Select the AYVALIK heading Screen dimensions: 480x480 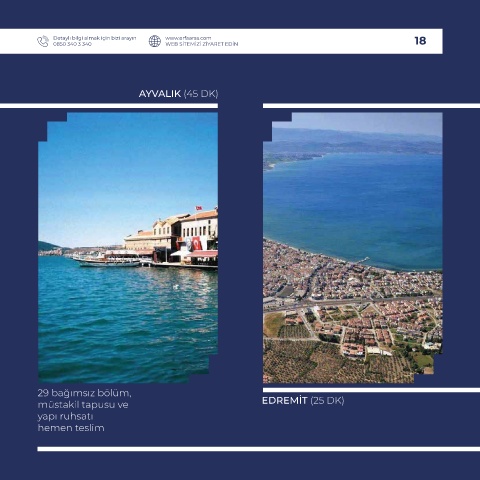[x=160, y=94]
